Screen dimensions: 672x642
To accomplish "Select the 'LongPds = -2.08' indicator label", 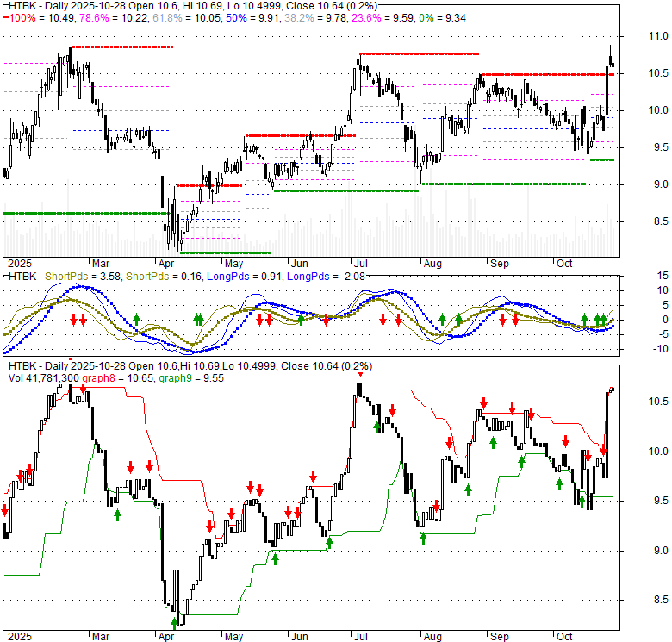I will click(327, 277).
